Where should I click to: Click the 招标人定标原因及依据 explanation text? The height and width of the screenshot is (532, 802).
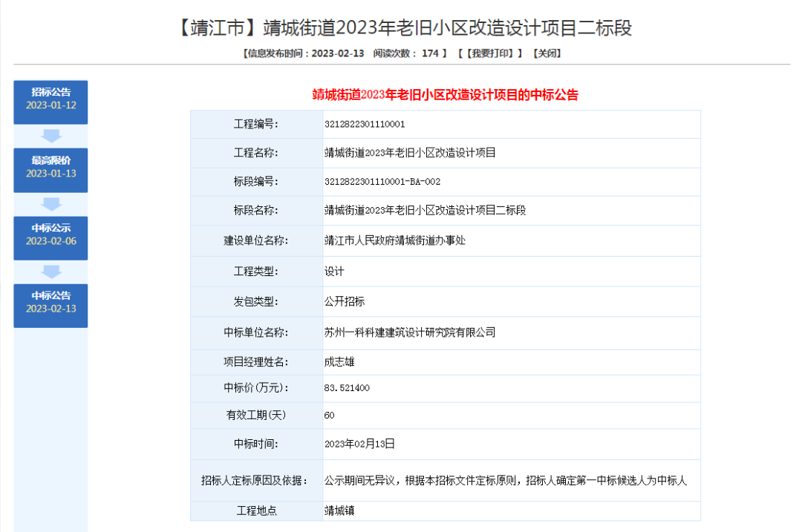pyautogui.click(x=506, y=481)
